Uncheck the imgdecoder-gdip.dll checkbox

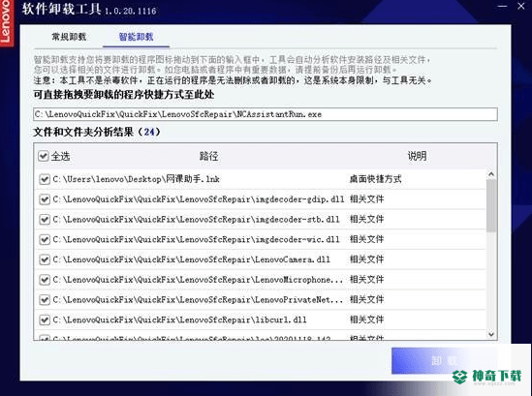(45, 199)
